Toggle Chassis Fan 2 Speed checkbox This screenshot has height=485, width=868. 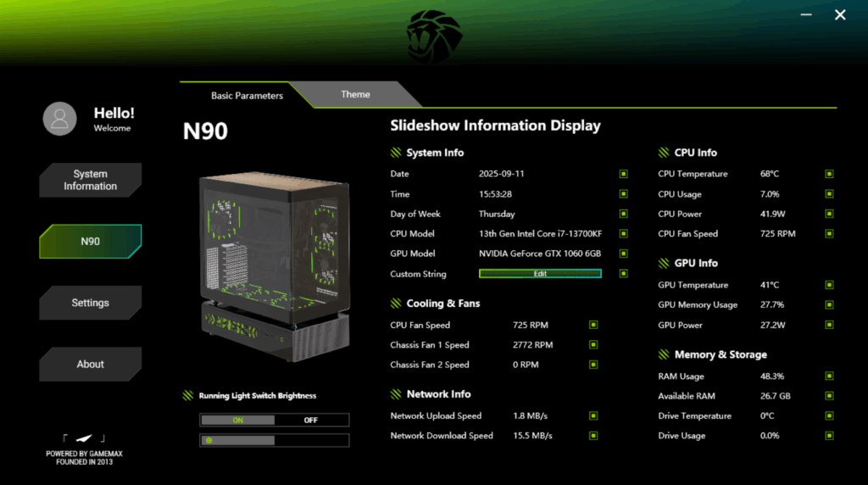pyautogui.click(x=593, y=365)
